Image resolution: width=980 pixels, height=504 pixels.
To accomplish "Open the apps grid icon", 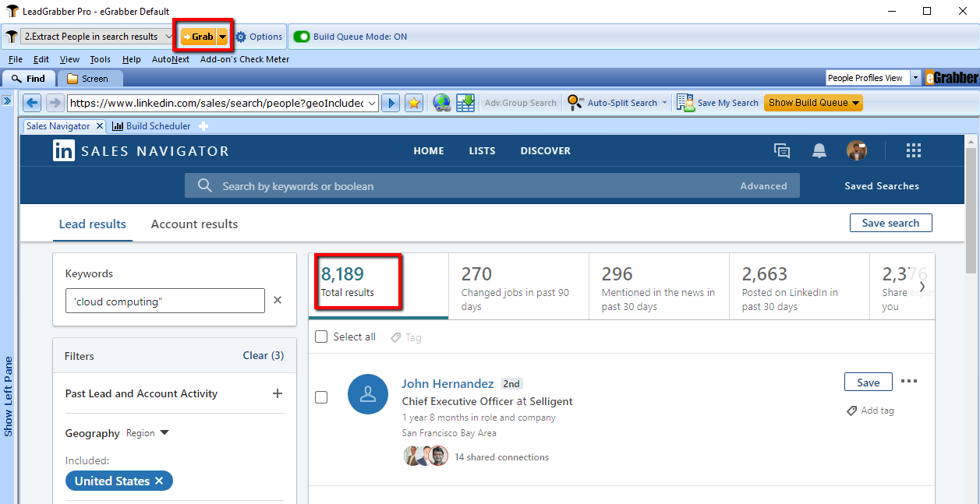I will pos(914,151).
